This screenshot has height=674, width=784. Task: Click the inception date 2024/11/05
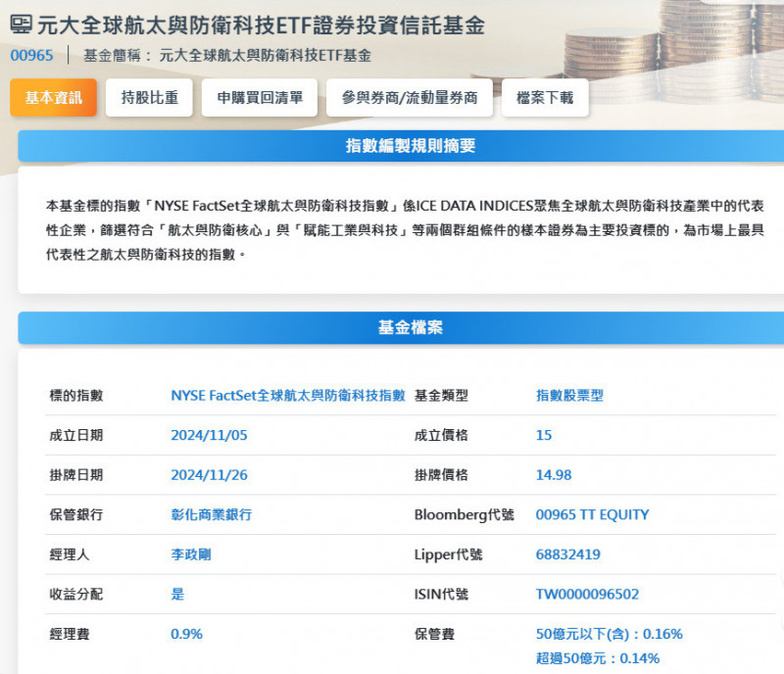pyautogui.click(x=209, y=435)
